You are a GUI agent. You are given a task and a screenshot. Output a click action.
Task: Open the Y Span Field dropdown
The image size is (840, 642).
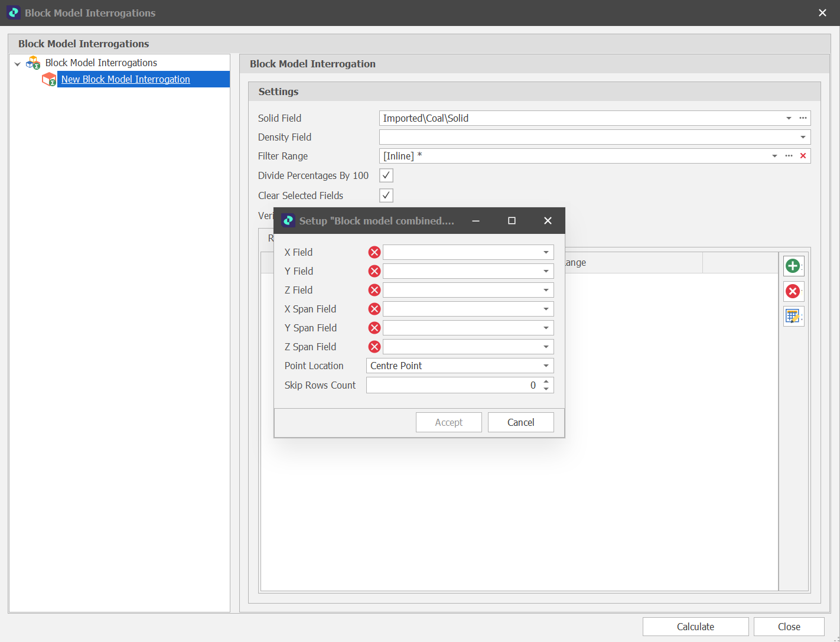[x=546, y=328]
